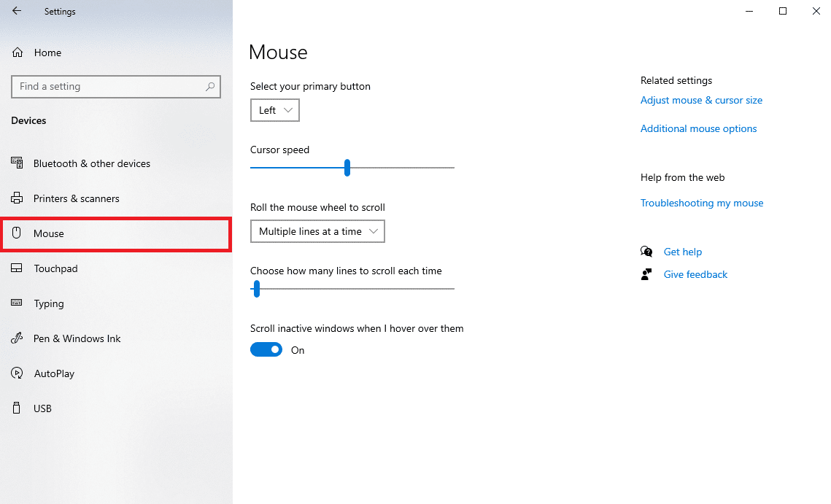The image size is (831, 504).
Task: Click the search magnifier icon
Action: (210, 86)
